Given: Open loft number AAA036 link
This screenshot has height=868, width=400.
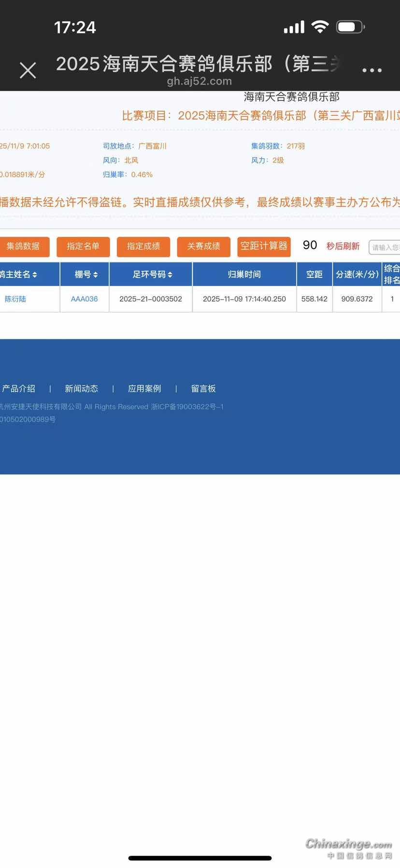Looking at the screenshot, I should pyautogui.click(x=84, y=299).
